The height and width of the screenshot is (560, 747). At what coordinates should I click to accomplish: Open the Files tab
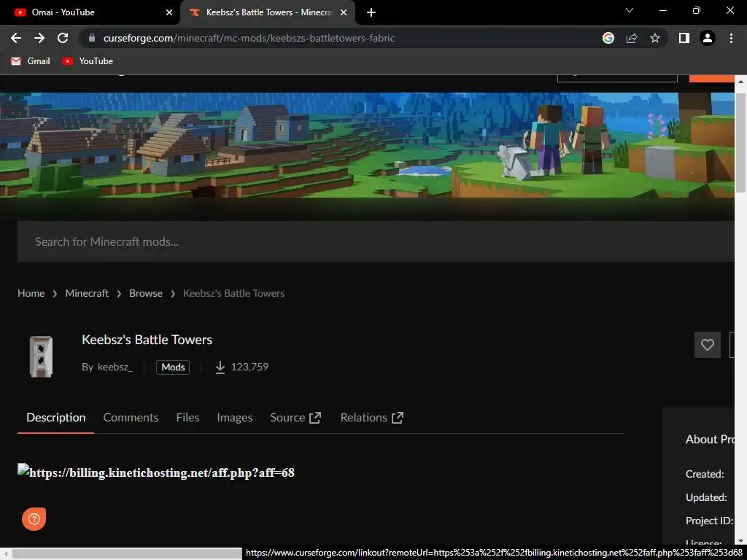(x=187, y=418)
